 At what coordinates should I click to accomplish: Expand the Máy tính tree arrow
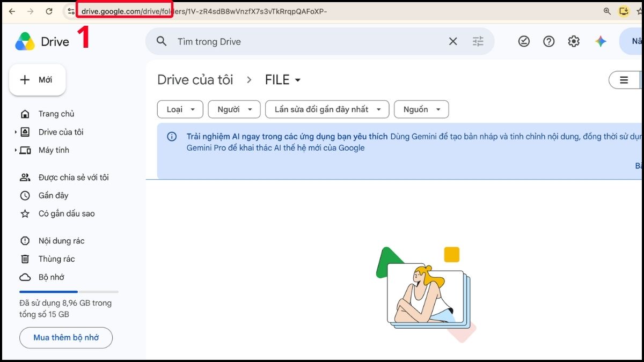click(x=16, y=150)
